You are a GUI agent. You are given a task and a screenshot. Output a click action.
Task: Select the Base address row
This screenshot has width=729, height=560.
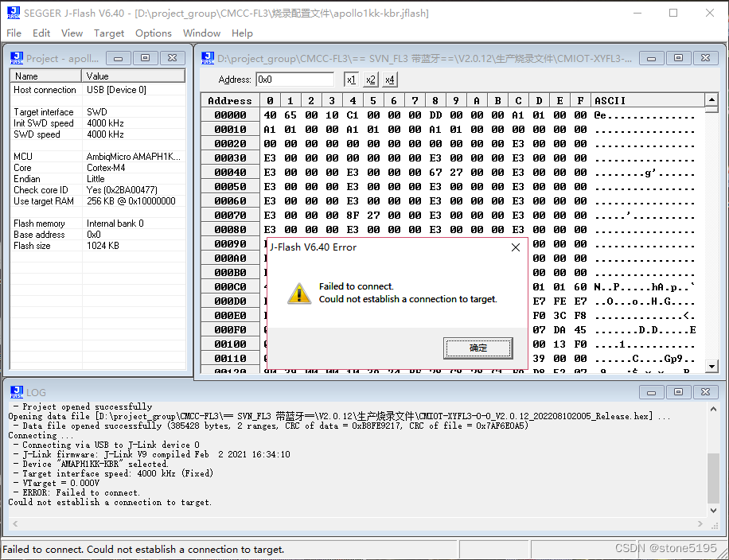pyautogui.click(x=98, y=235)
